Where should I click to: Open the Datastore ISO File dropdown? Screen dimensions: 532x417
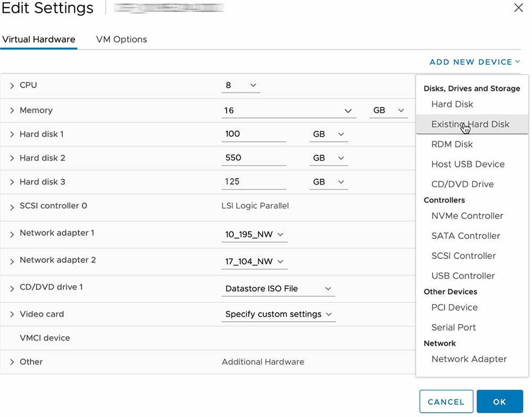(278, 289)
